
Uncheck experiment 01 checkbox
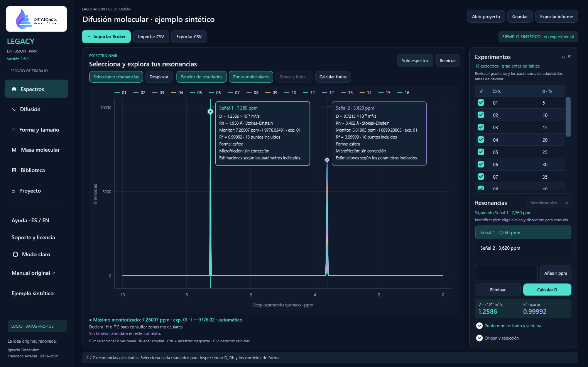(x=481, y=103)
